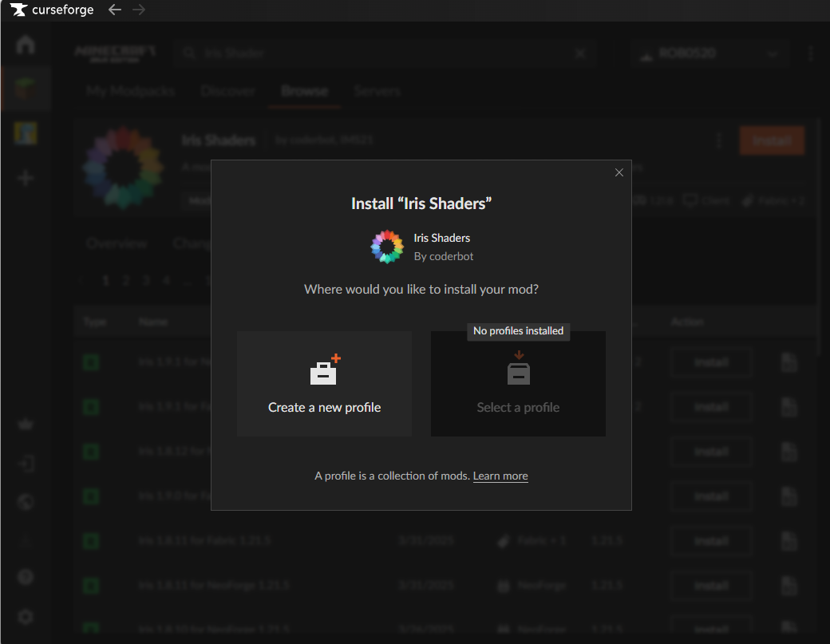
Task: Click large Iris Shaders logo behind dialog
Action: tap(123, 168)
